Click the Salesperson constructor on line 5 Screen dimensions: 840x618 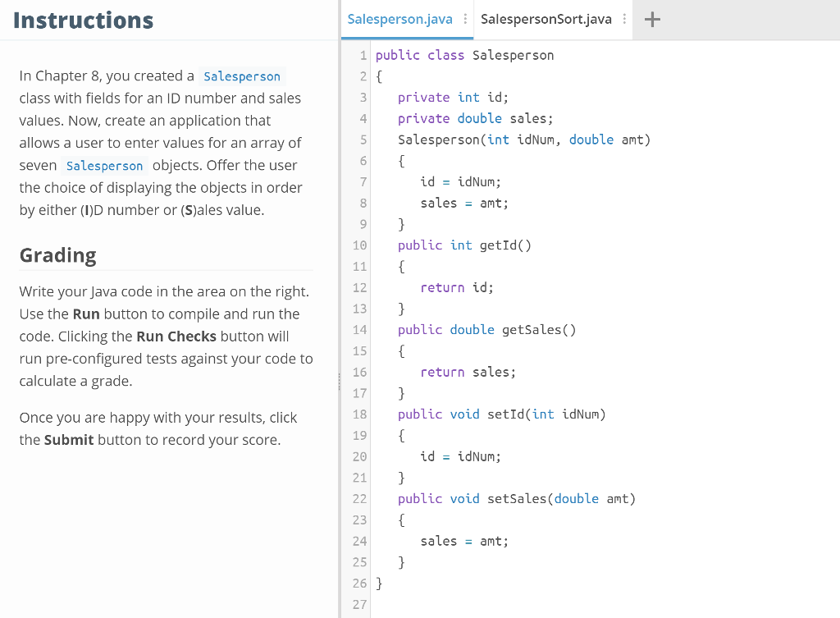point(524,140)
